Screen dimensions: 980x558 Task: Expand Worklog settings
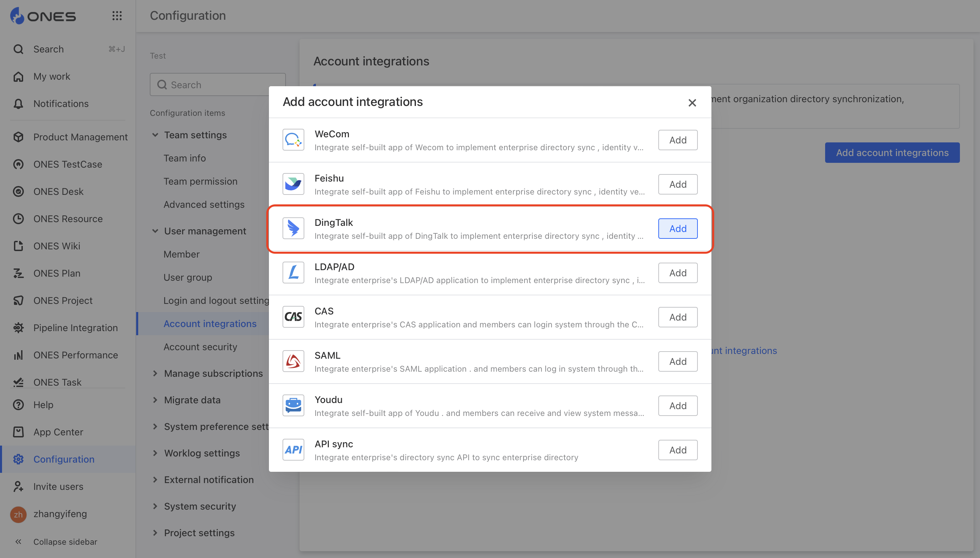pyautogui.click(x=155, y=453)
